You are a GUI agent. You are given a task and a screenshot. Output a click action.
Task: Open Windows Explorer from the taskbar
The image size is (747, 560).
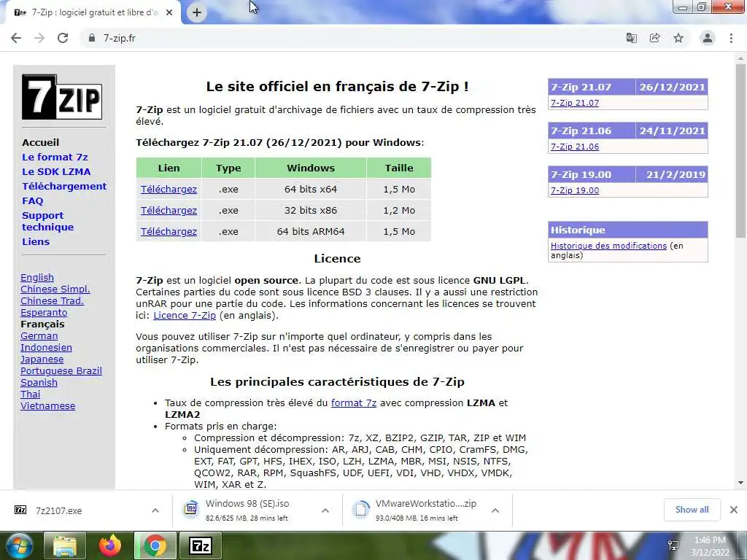65,545
